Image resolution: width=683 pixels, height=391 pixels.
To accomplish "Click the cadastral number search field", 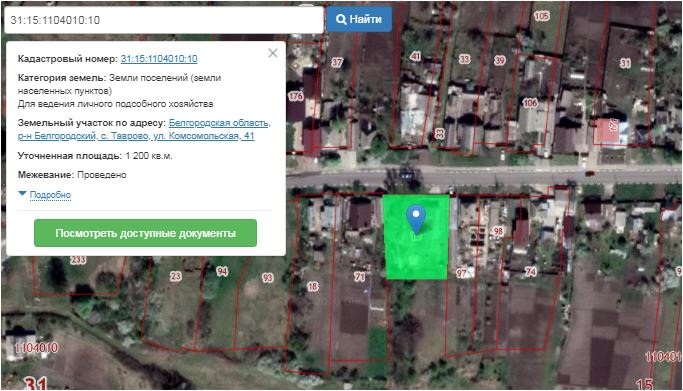I will [x=164, y=20].
